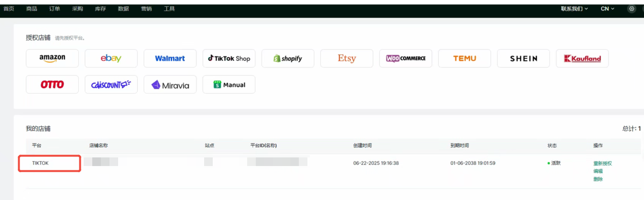Click the 授权店铺 heading
This screenshot has width=644, height=200.
pyautogui.click(x=38, y=37)
